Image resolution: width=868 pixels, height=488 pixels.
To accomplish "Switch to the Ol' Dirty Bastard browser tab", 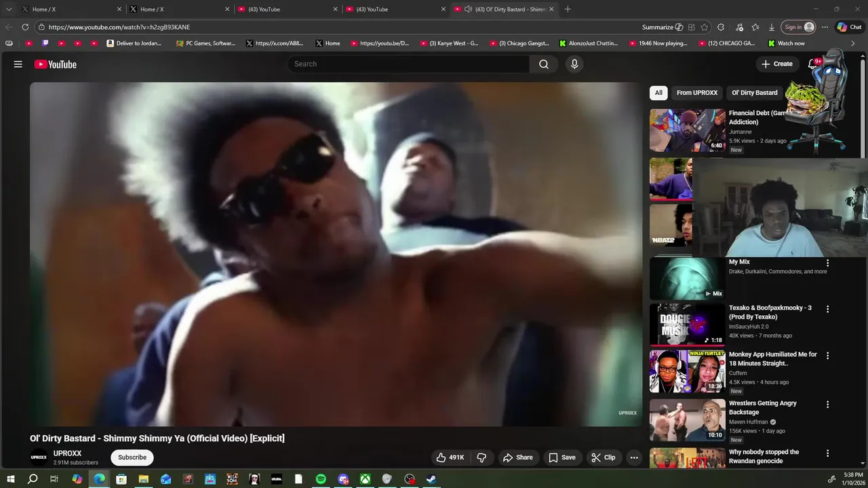I will pyautogui.click(x=505, y=9).
